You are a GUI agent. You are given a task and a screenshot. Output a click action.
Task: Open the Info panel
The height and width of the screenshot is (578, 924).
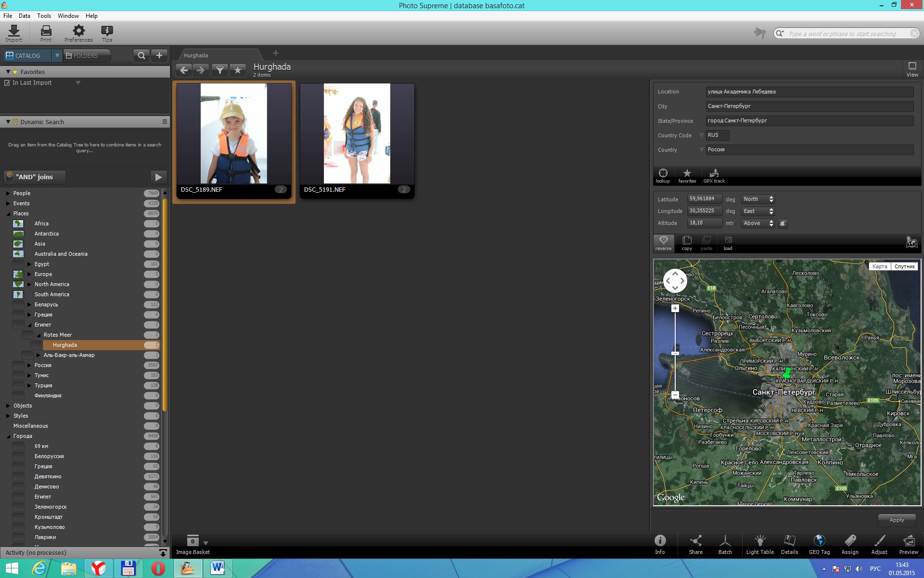tap(660, 545)
